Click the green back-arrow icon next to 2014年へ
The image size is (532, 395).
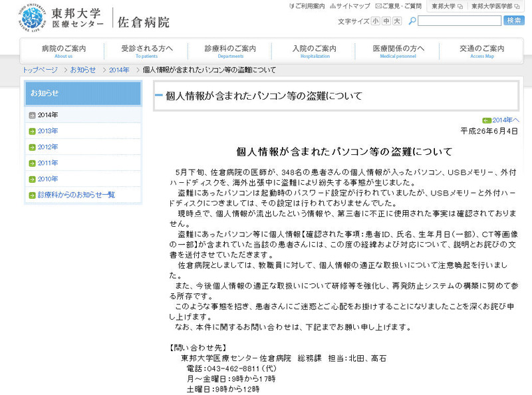[x=486, y=120]
